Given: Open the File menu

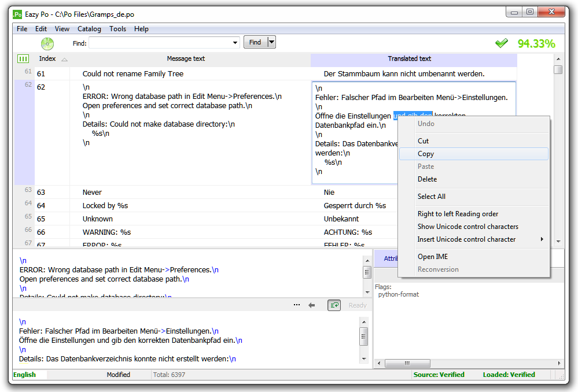Looking at the screenshot, I should (22, 29).
